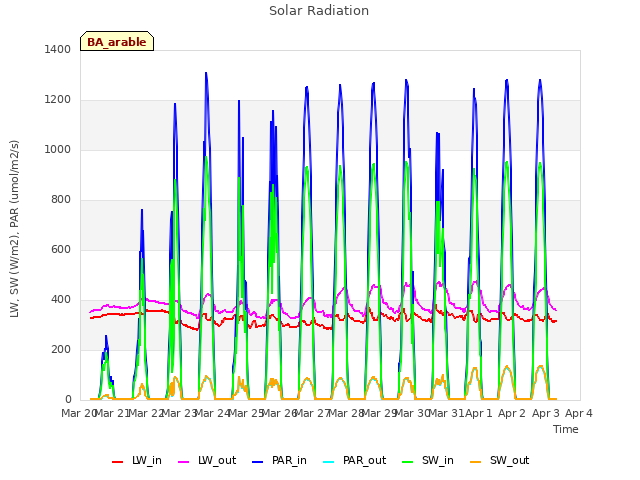Click the 1200 y-axis tick label

click(x=58, y=100)
